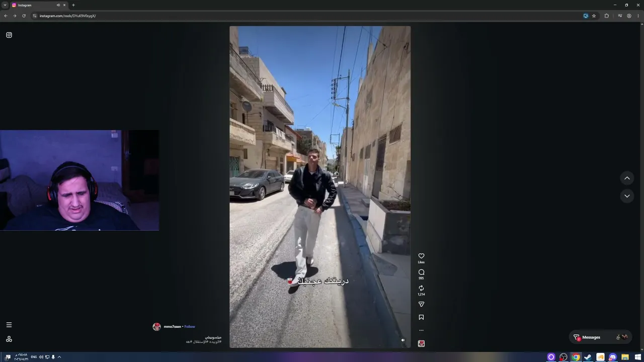Screen dimensions: 644x362
Task: Repost the reel via the repost icon
Action: pos(421,288)
